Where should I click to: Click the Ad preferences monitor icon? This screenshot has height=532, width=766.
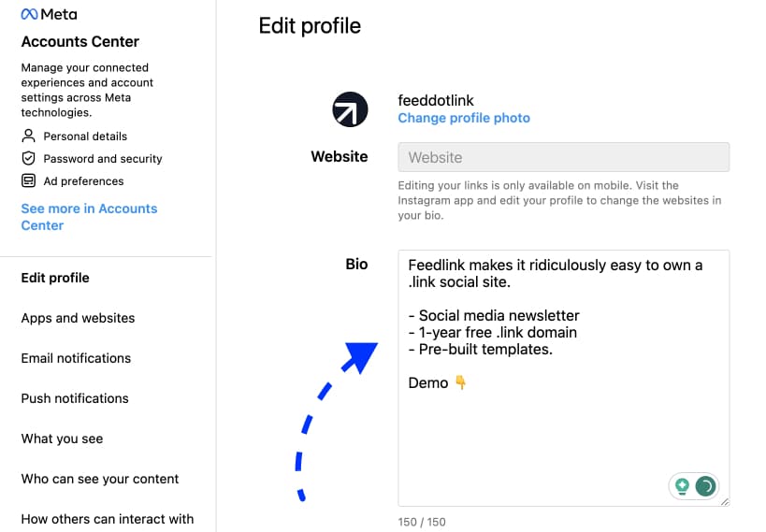[29, 180]
